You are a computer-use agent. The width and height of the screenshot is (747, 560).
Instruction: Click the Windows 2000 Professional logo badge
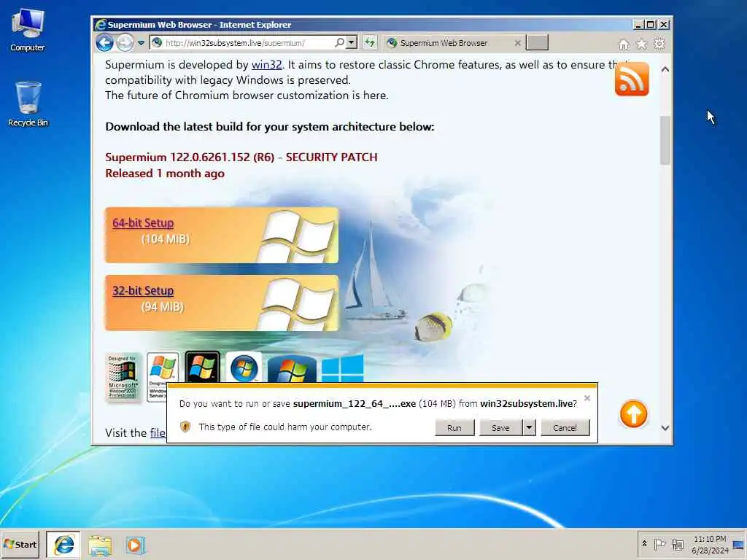pos(123,378)
